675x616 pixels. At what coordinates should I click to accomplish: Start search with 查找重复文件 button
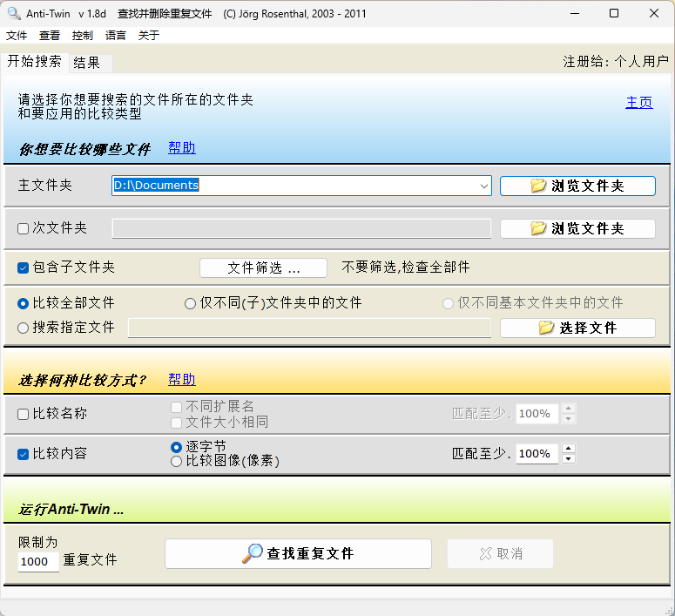(299, 553)
